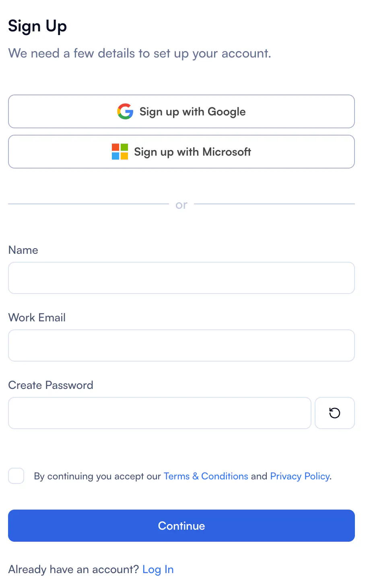Open the Privacy Policy link
371x588 pixels.
pos(300,476)
